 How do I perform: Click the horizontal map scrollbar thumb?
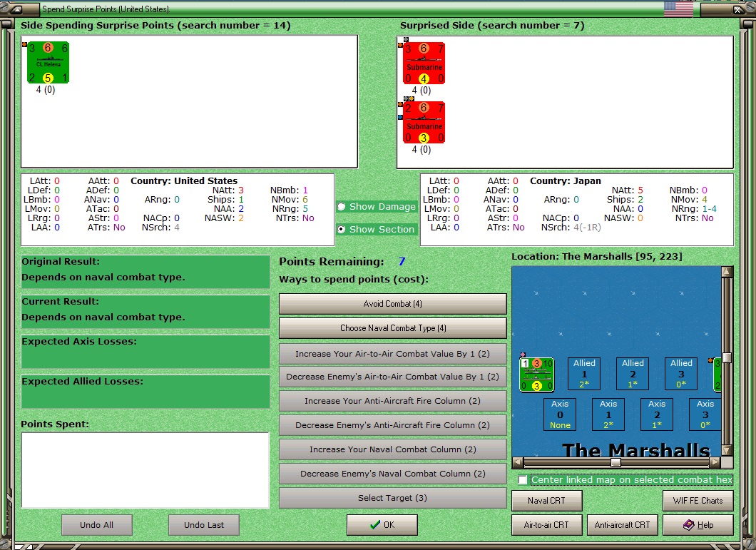615,462
